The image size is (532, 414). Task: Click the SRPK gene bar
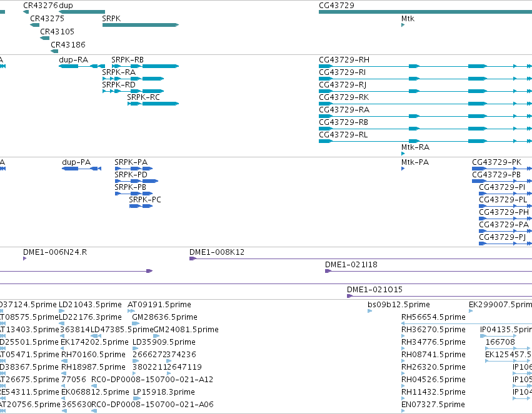point(141,25)
